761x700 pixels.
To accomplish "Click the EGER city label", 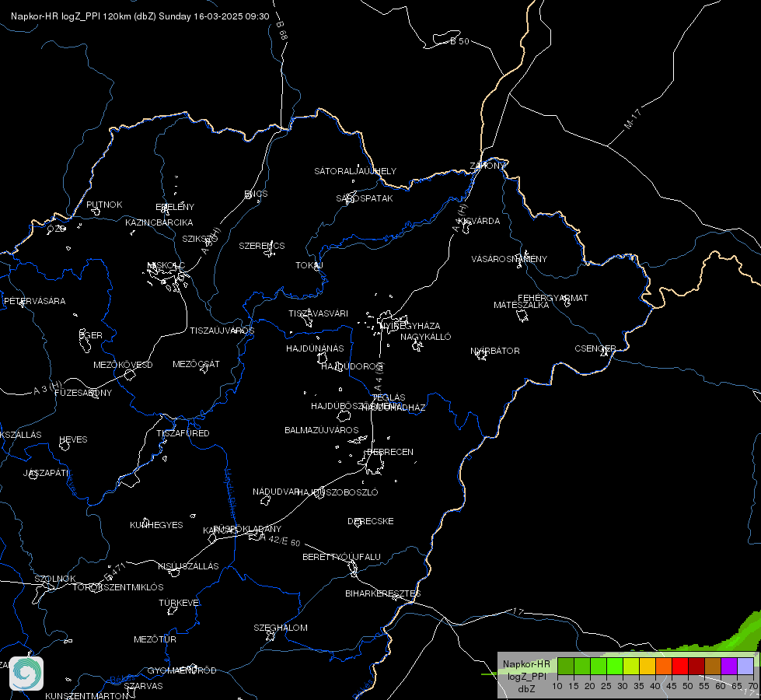I will click(91, 335).
